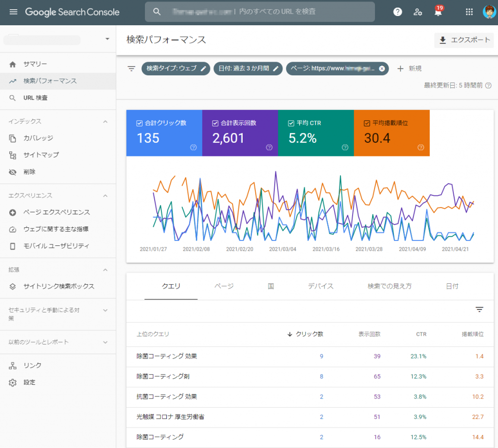Screen dimensions: 498x448
Task: Toggle the 合計表示回数 checkbox
Action: tap(215, 123)
